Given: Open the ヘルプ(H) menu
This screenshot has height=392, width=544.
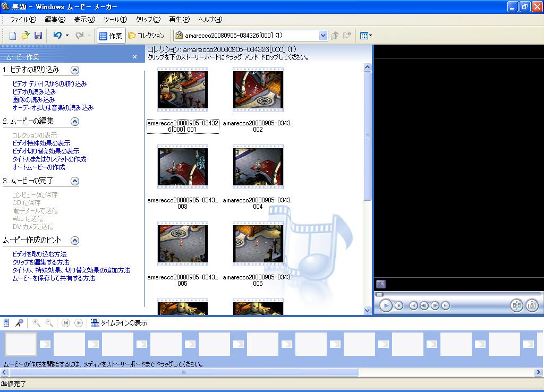Looking at the screenshot, I should pyautogui.click(x=210, y=20).
